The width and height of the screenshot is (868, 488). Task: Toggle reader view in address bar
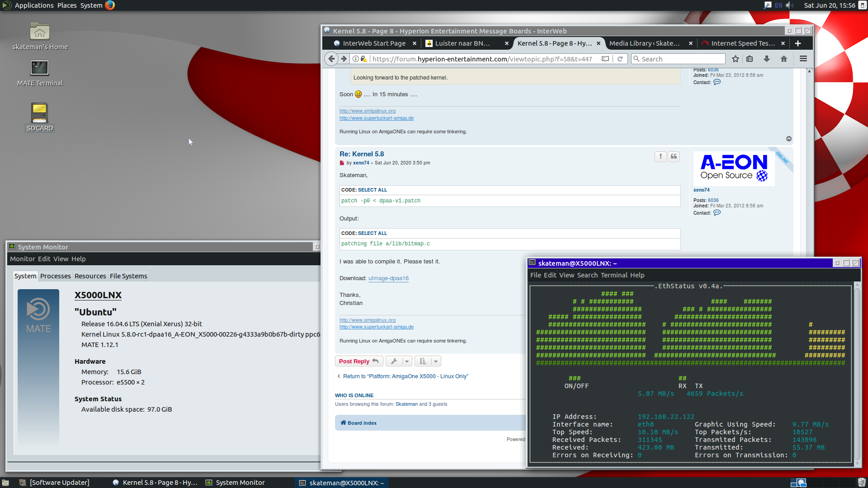(x=605, y=59)
